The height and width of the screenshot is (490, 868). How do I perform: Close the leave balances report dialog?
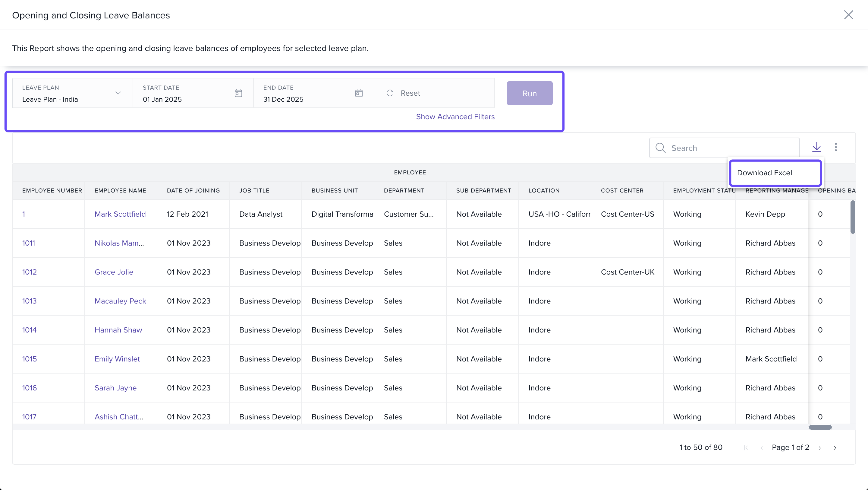[x=848, y=15]
